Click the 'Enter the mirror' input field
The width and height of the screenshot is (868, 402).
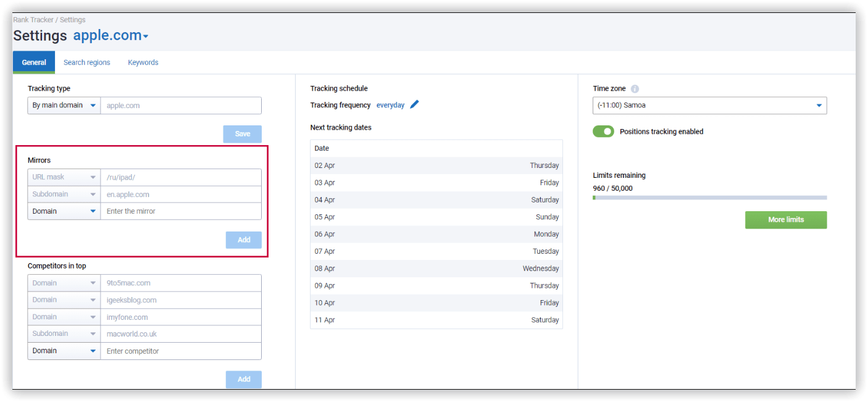click(181, 211)
